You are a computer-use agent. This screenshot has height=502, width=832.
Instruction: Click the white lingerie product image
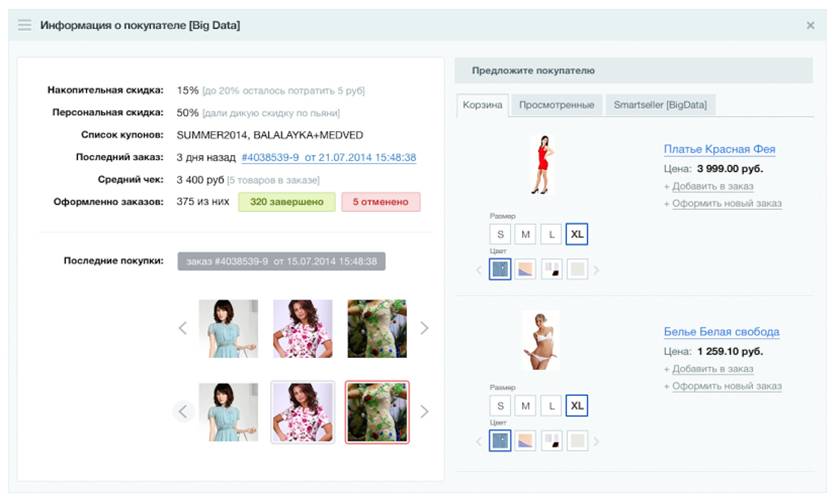540,341
